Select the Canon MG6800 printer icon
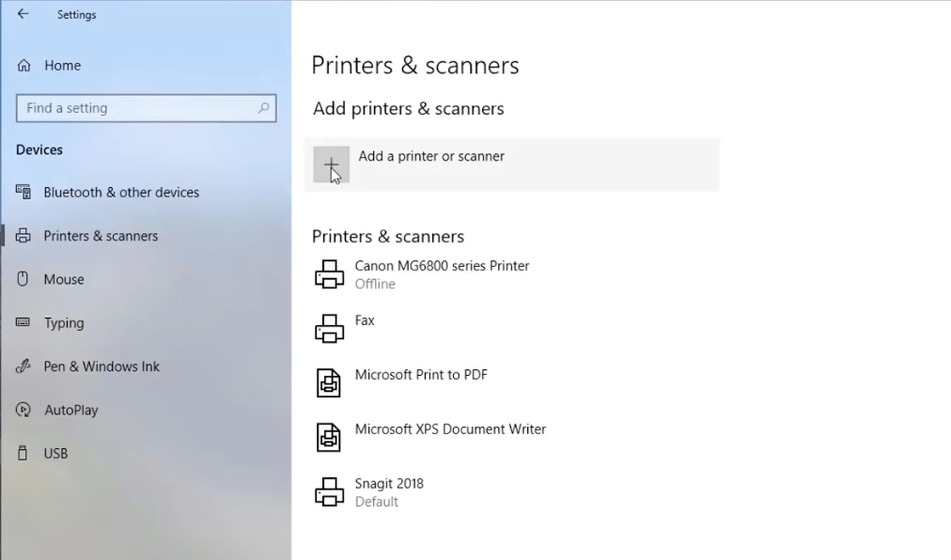Screen dimensions: 951x560 click(x=329, y=274)
